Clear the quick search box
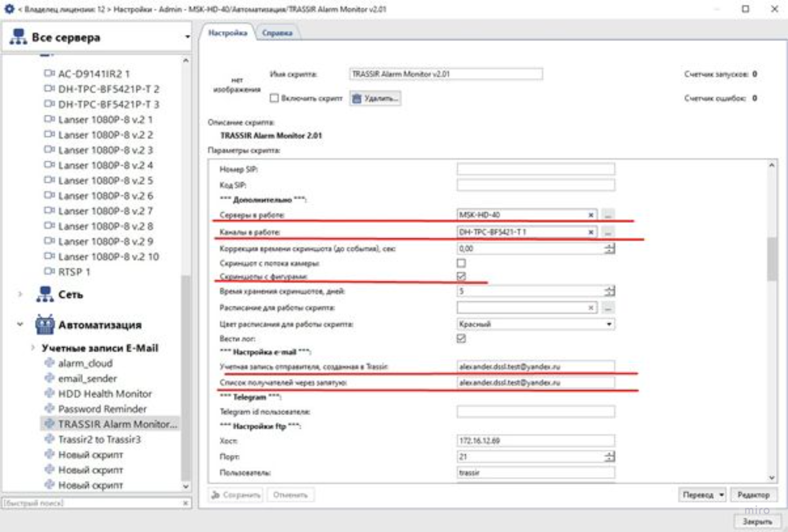 [186, 502]
